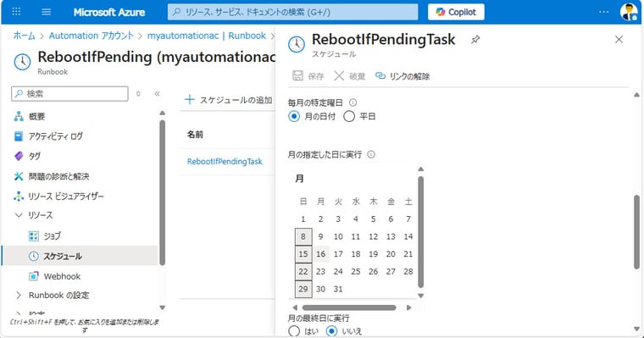Click calendar horizontal scrollbar thumb
This screenshot has width=644, height=338.
pyautogui.click(x=349, y=308)
